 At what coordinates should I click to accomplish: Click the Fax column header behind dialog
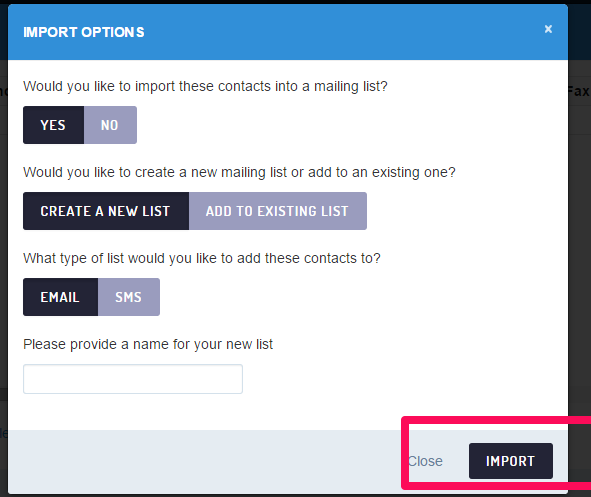click(x=579, y=91)
